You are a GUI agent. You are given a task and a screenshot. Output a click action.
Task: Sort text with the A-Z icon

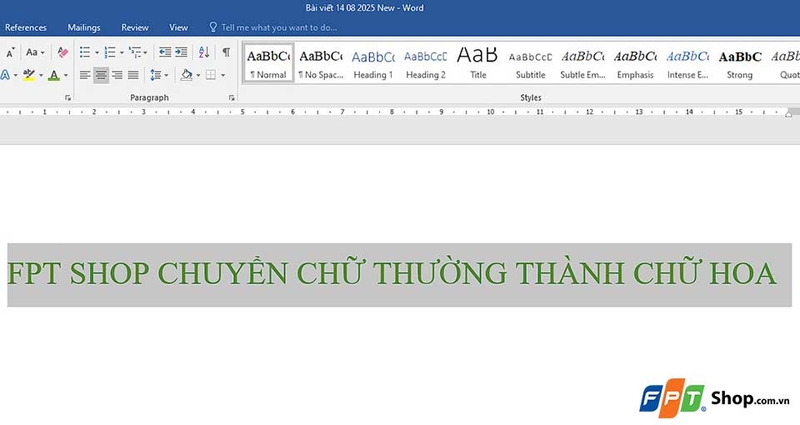coord(204,52)
